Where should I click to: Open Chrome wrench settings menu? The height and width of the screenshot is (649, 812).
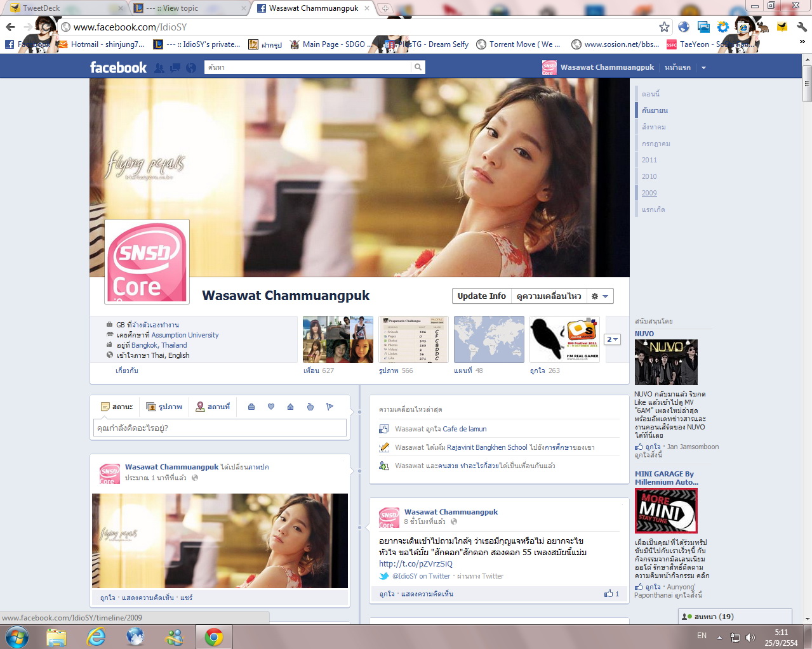click(802, 27)
